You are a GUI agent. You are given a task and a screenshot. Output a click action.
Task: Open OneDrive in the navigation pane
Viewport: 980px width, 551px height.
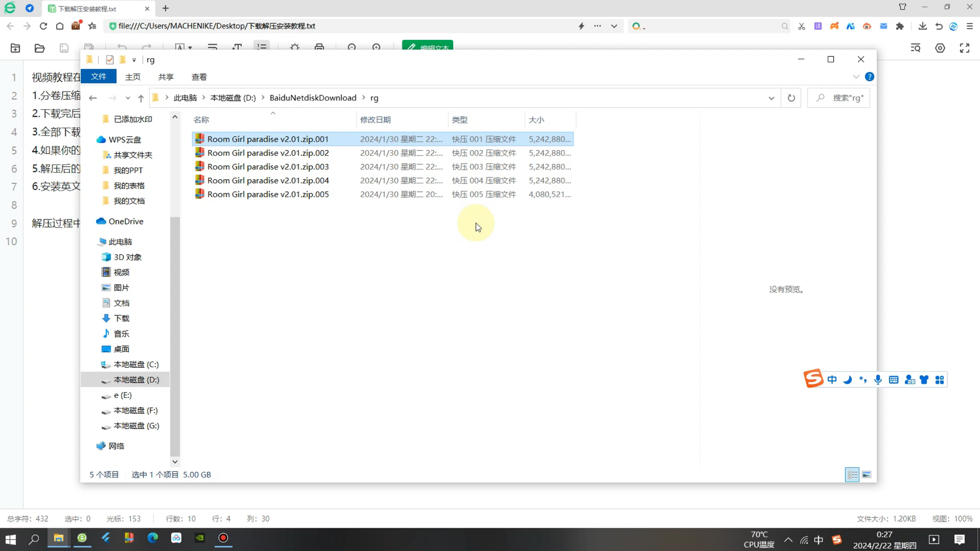(x=126, y=221)
